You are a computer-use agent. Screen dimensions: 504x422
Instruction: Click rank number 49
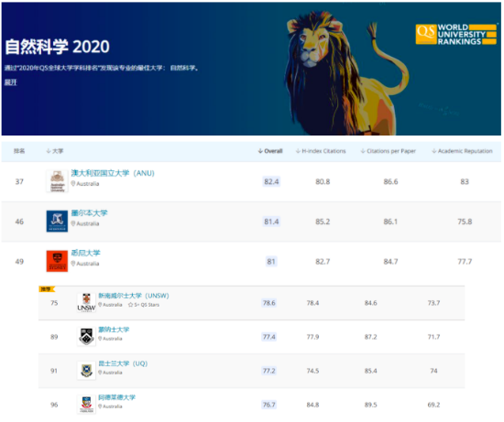click(x=19, y=262)
